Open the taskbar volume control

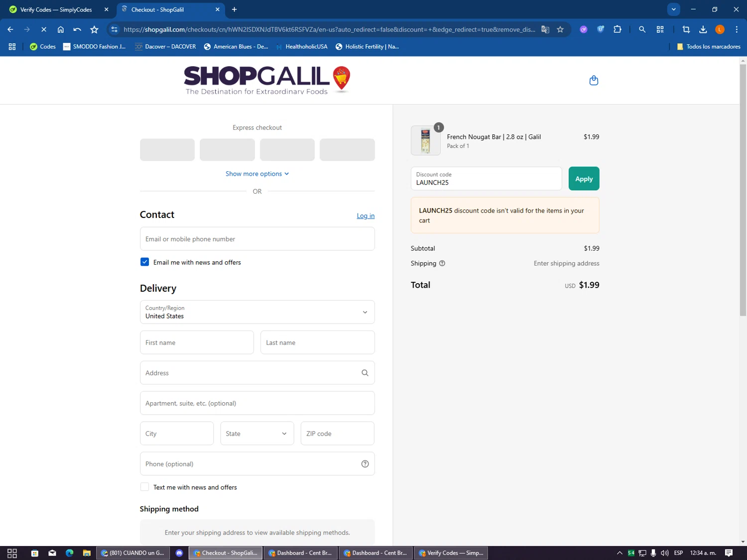664,553
